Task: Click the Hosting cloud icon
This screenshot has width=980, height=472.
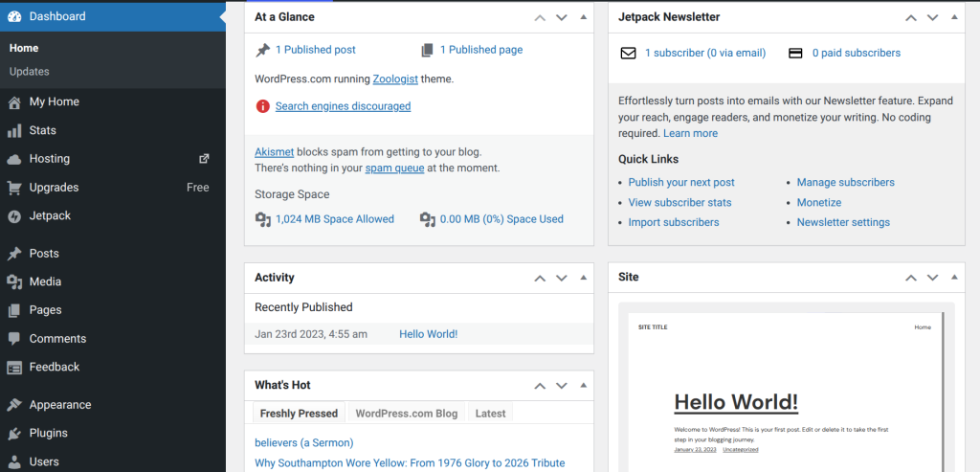Action: [14, 160]
